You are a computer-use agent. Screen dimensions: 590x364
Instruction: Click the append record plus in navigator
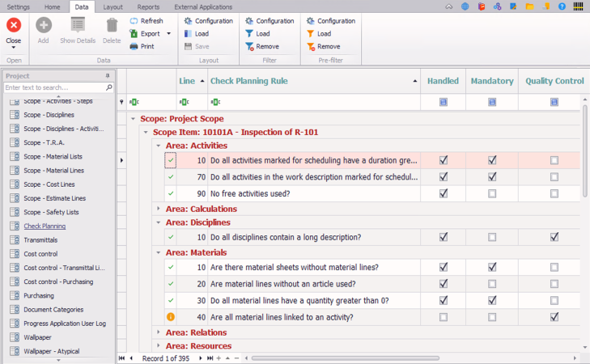coord(219,358)
